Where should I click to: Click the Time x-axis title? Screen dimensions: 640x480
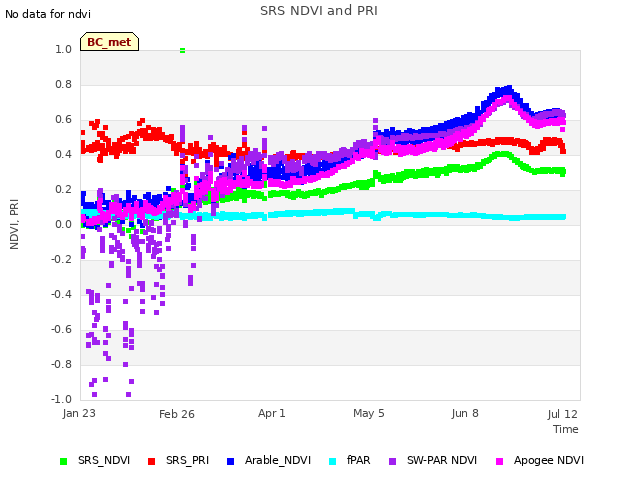point(566,429)
